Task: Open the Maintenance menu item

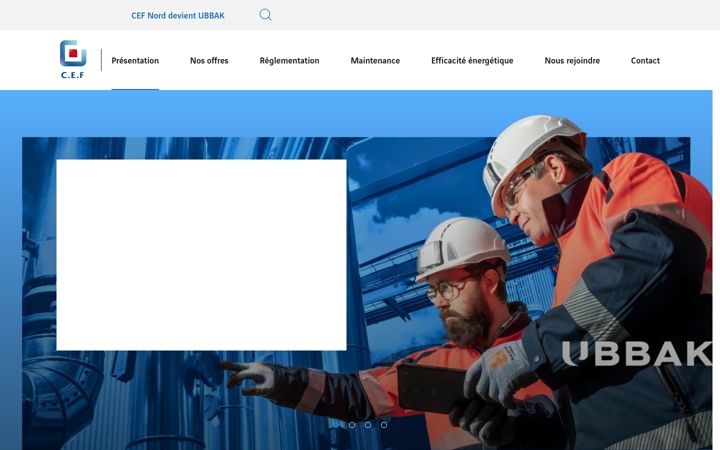Action: (x=375, y=61)
